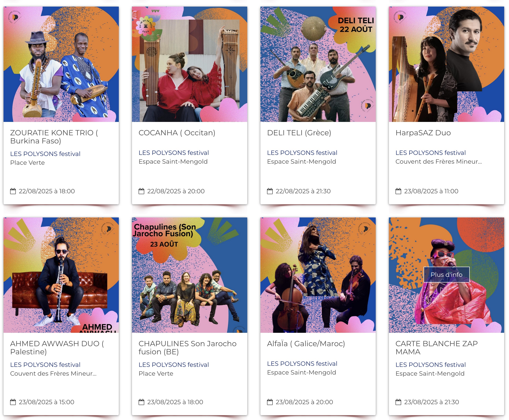Open the HarpaSAZ Duo event title

(x=423, y=133)
